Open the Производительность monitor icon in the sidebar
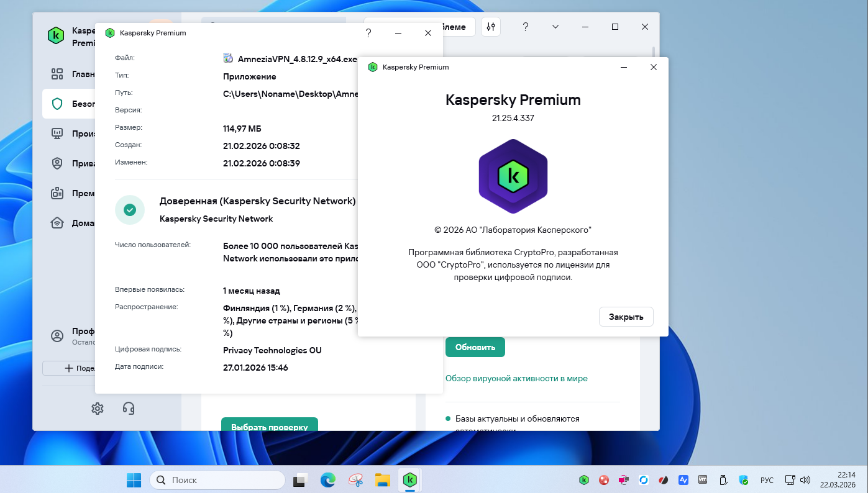Screen dimensions: 868x493 (x=57, y=133)
